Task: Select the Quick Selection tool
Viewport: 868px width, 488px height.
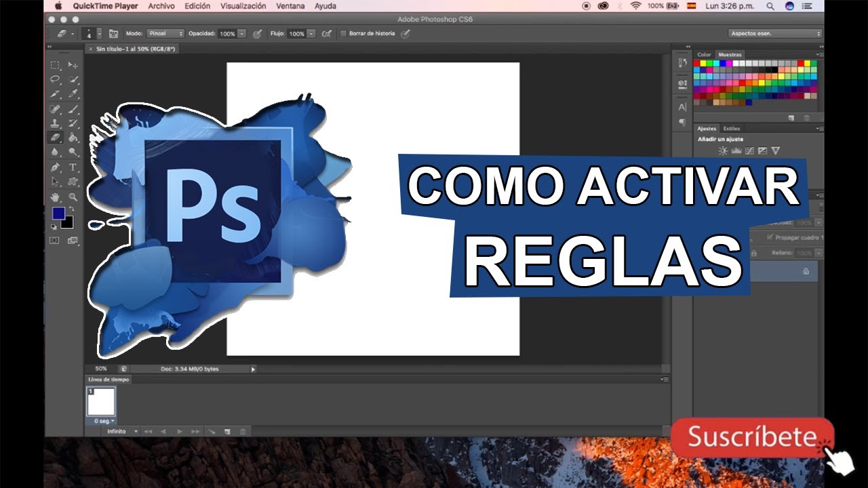Action: pos(73,79)
